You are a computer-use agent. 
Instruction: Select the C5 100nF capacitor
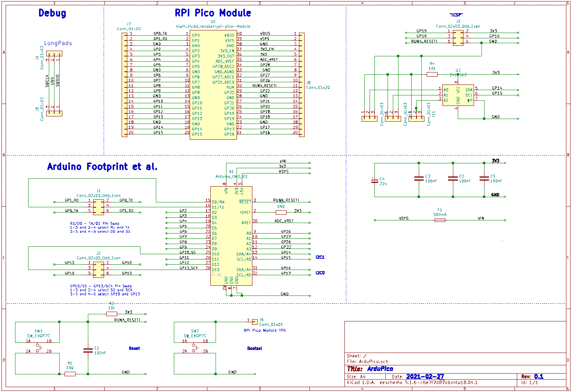pos(484,179)
